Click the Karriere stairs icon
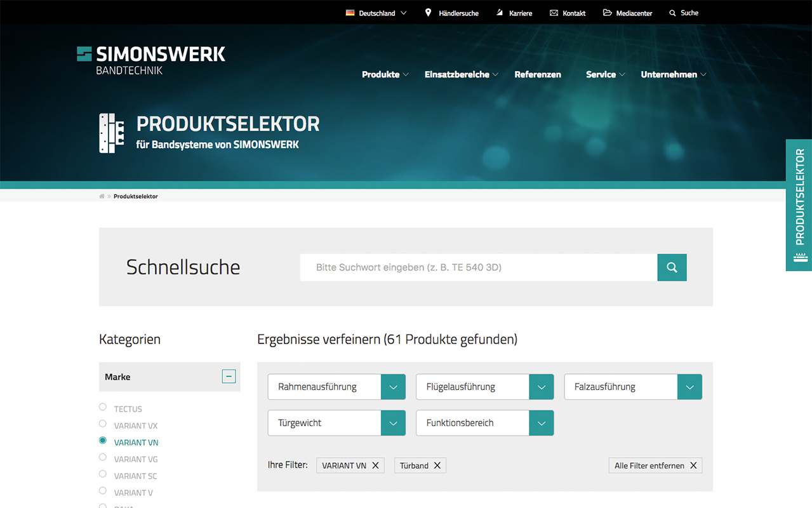This screenshot has height=508, width=812. 500,13
